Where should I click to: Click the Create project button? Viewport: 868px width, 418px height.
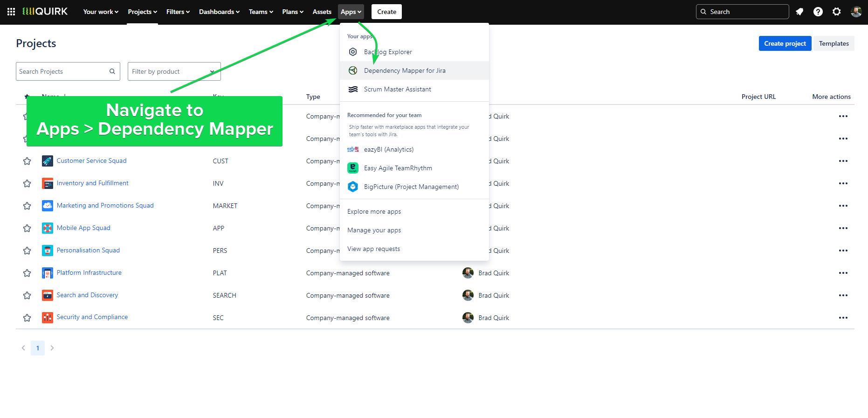(x=785, y=43)
